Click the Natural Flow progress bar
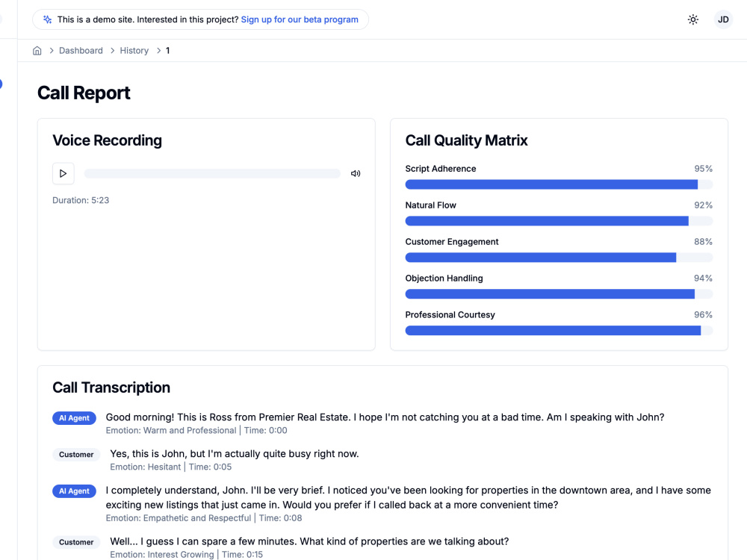This screenshot has width=747, height=560. click(559, 221)
